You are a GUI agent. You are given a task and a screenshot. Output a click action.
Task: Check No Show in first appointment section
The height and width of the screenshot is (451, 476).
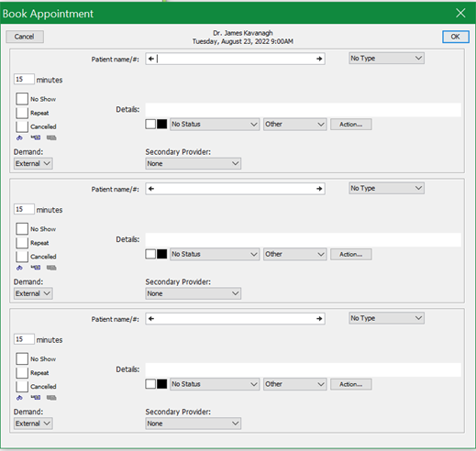[22, 99]
